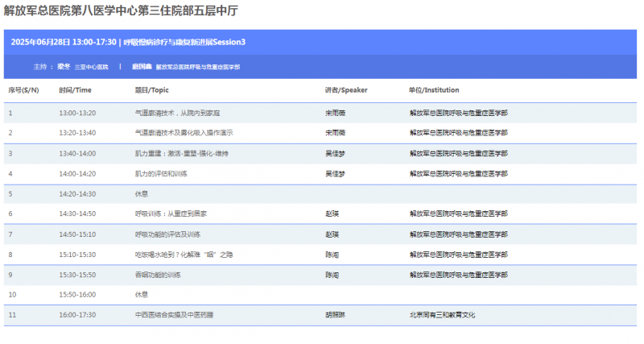
Task: Click 休息 in row 5
Action: (142, 194)
